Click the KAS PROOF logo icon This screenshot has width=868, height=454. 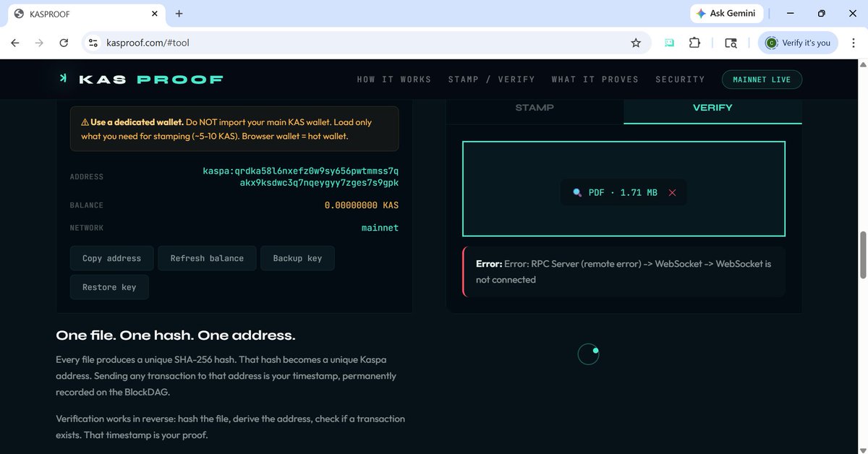[x=64, y=79]
